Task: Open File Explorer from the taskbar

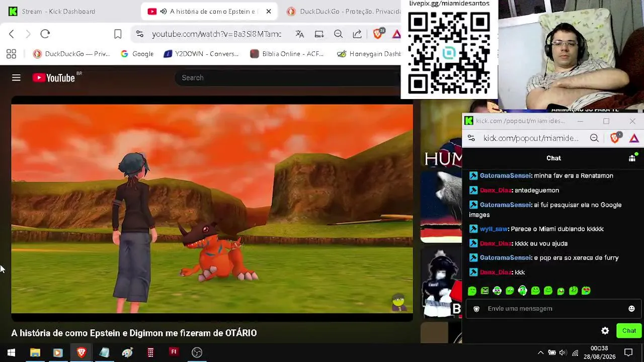Action: [x=35, y=352]
